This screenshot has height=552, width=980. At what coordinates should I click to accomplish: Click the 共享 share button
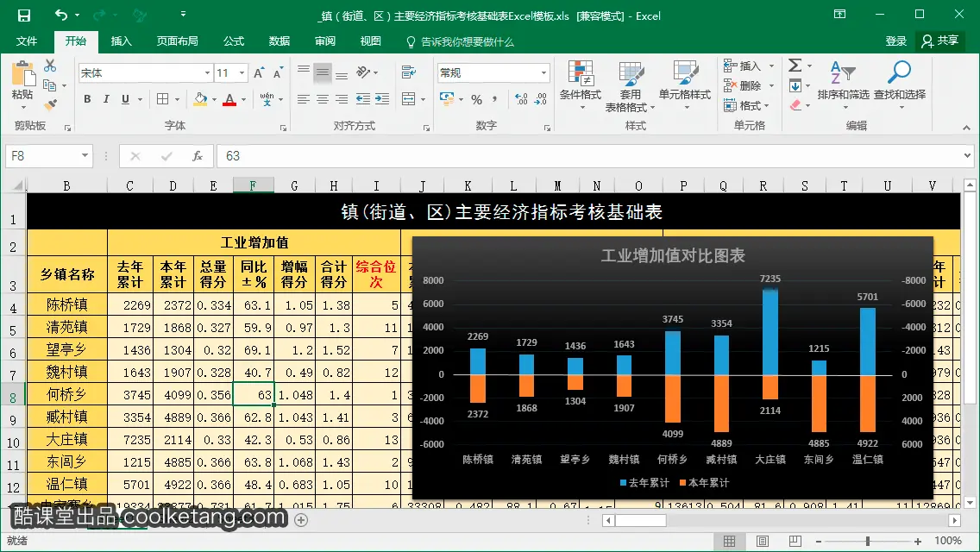pos(940,41)
